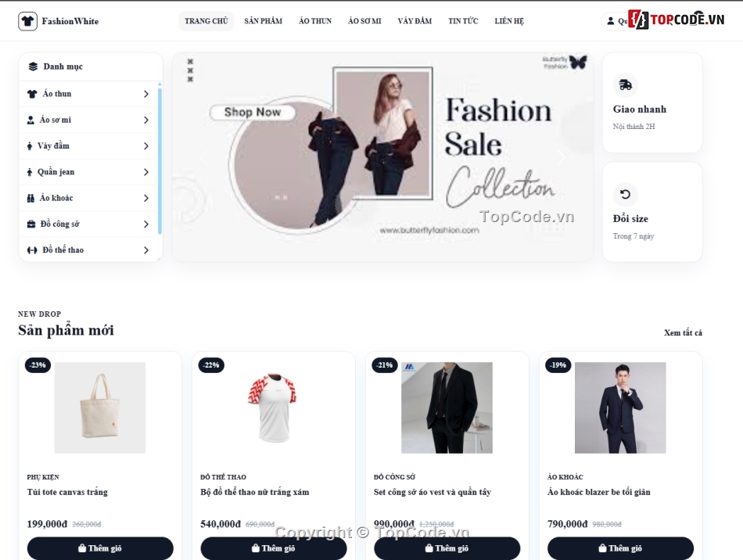Expand Áo thun category chevron
The image size is (743, 560).
[x=146, y=94]
